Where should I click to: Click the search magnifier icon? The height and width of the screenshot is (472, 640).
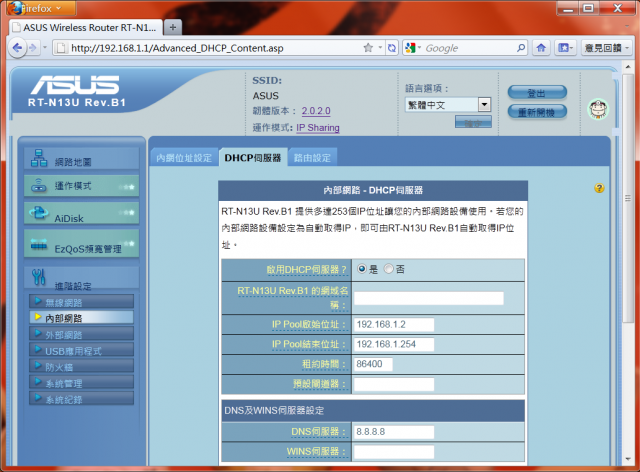[x=521, y=48]
